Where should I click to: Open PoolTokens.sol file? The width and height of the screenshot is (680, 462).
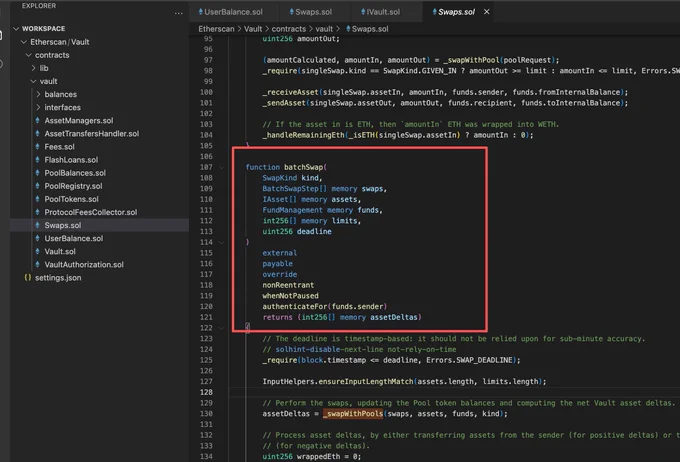[x=71, y=199]
